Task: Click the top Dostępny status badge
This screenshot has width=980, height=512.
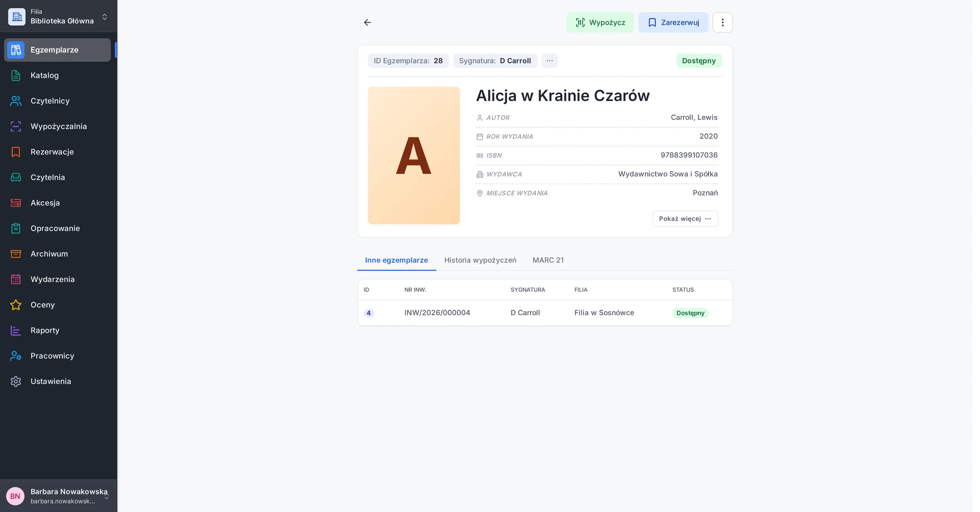Action: tap(699, 61)
